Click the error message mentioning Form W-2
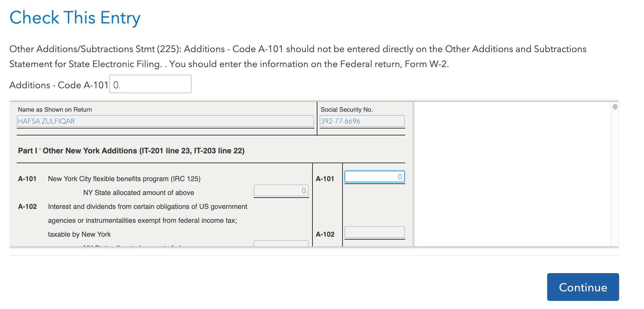644x309 pixels. (298, 56)
